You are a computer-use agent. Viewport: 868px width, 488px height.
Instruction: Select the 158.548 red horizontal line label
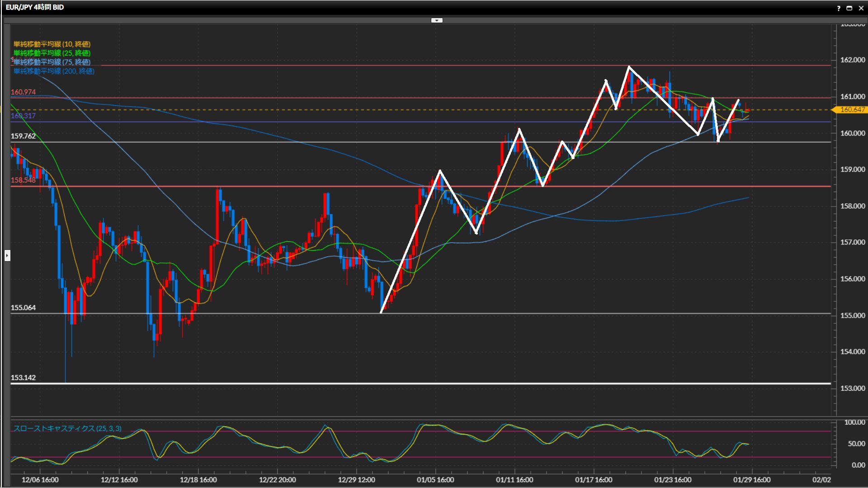(x=23, y=180)
